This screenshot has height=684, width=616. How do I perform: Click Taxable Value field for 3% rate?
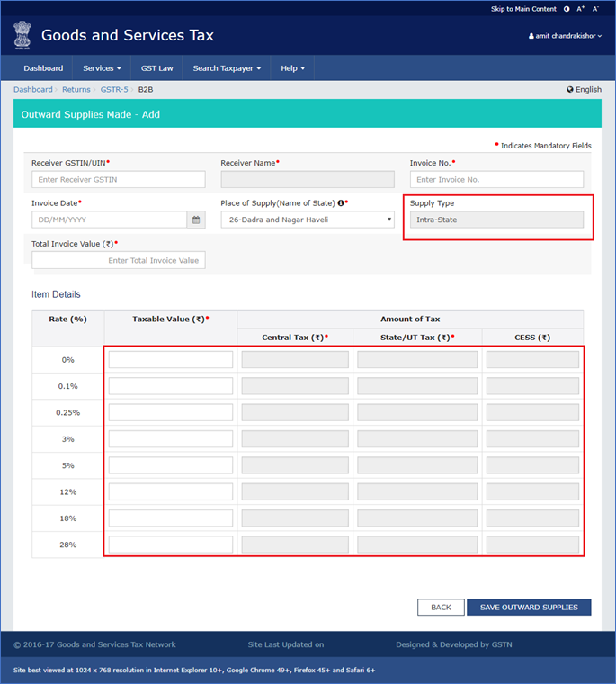[171, 439]
